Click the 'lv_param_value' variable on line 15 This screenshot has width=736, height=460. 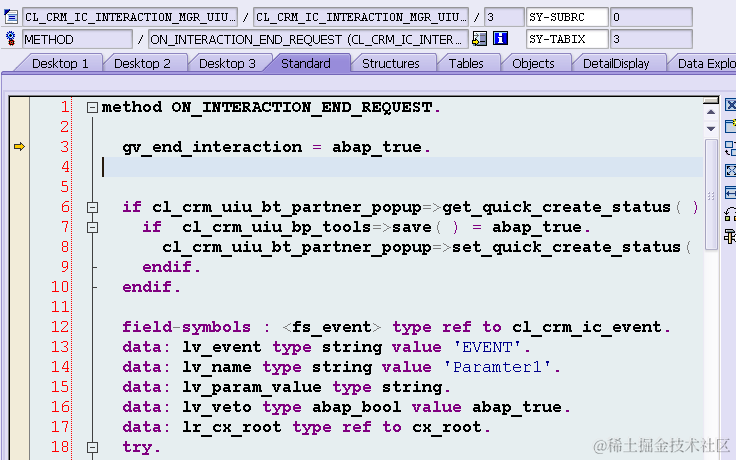252,387
